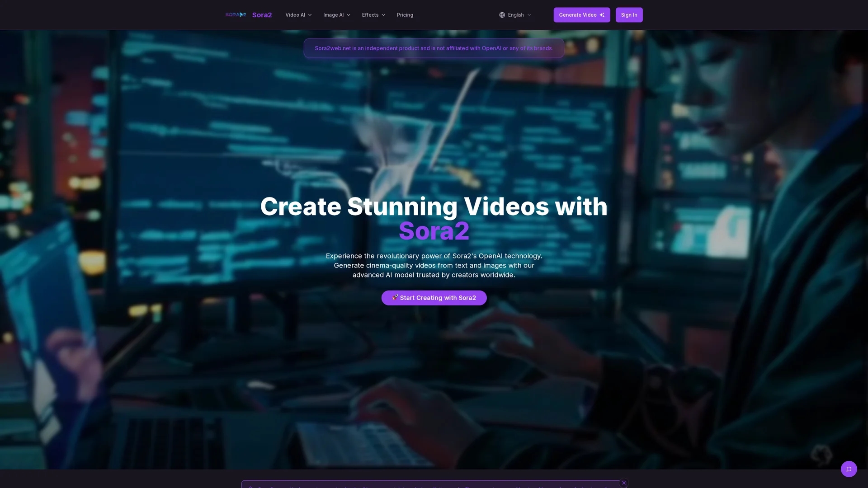Go to the Pricing page
The width and height of the screenshot is (868, 488).
click(x=405, y=15)
